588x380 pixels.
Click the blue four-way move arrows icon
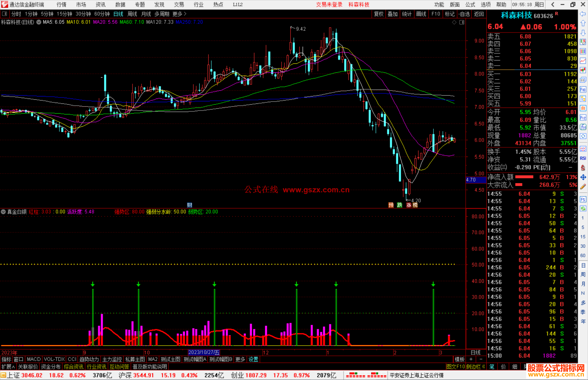583,177
